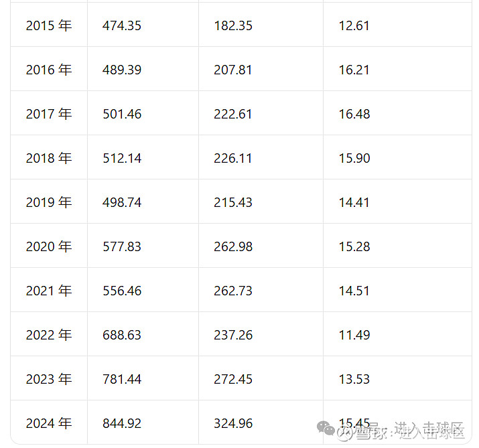Click the 226.11 value for 2018
This screenshot has height=448, width=479.
(232, 158)
